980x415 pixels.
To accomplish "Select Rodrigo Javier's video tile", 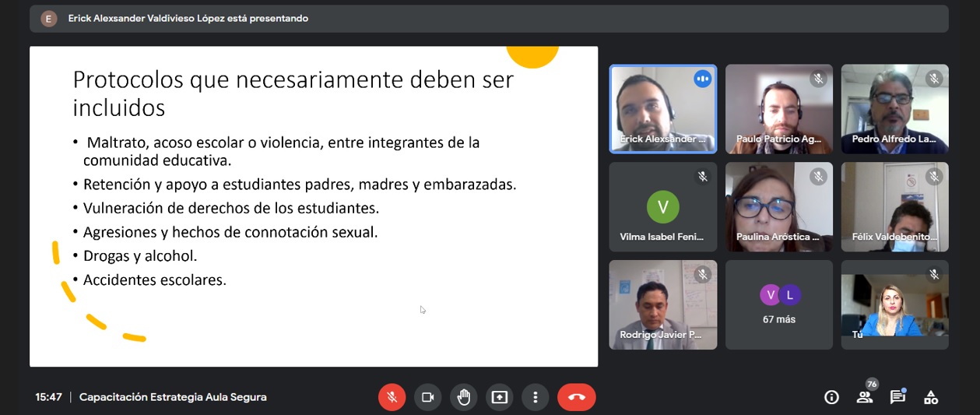I will [662, 305].
